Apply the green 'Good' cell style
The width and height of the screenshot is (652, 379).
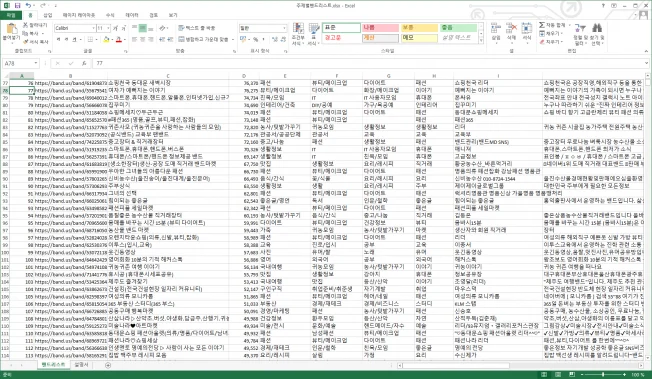pyautogui.click(x=458, y=28)
